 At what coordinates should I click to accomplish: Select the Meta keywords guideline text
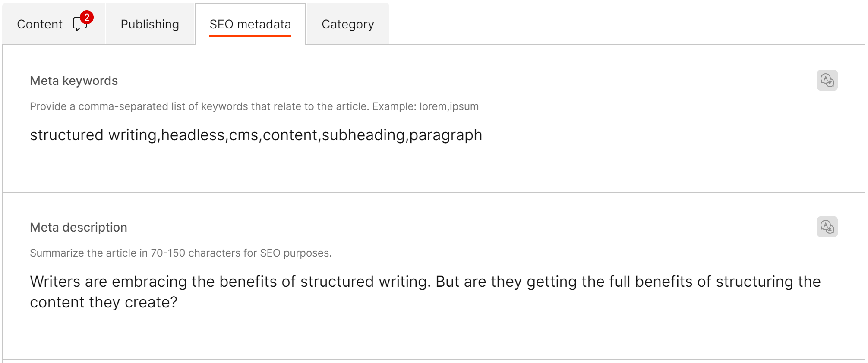click(x=254, y=106)
